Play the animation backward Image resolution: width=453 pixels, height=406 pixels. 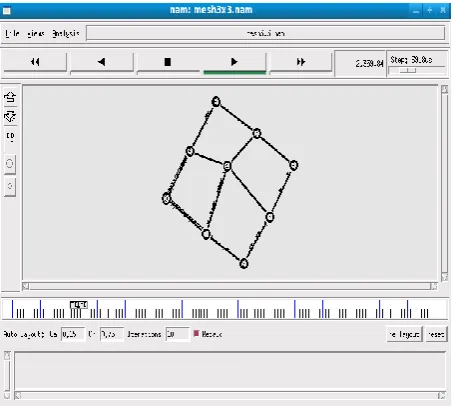(x=102, y=62)
